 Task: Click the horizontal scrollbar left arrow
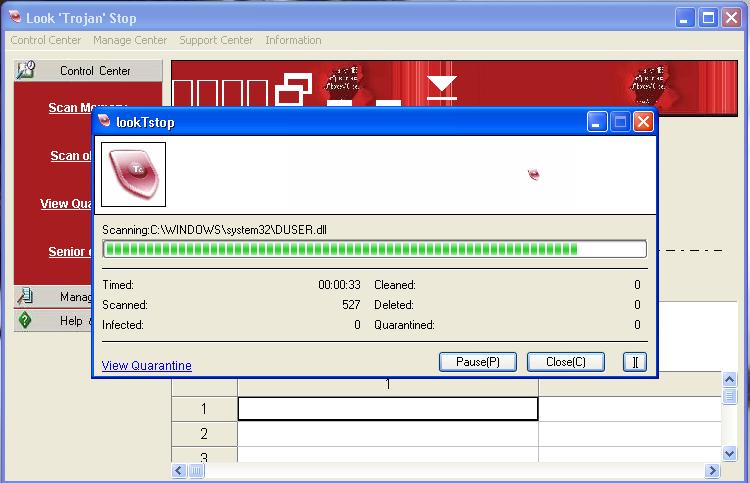[x=179, y=471]
